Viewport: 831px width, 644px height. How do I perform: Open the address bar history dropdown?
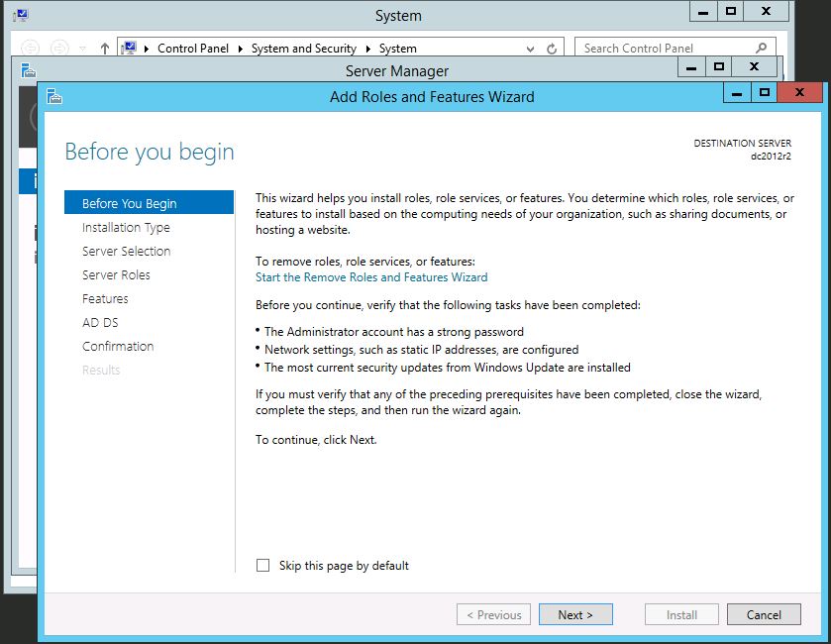point(530,49)
